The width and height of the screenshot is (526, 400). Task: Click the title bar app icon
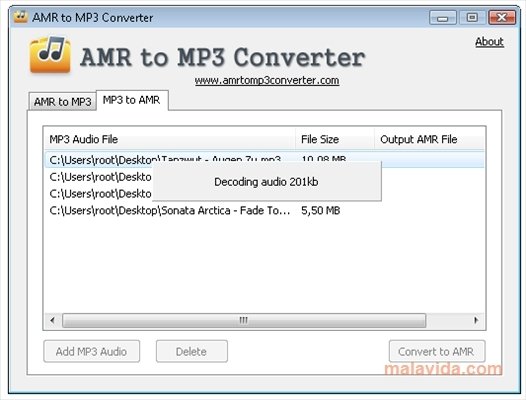[x=20, y=17]
